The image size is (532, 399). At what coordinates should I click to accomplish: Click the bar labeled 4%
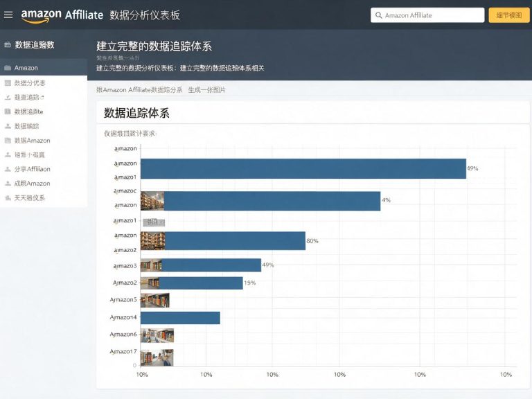pyautogui.click(x=260, y=201)
